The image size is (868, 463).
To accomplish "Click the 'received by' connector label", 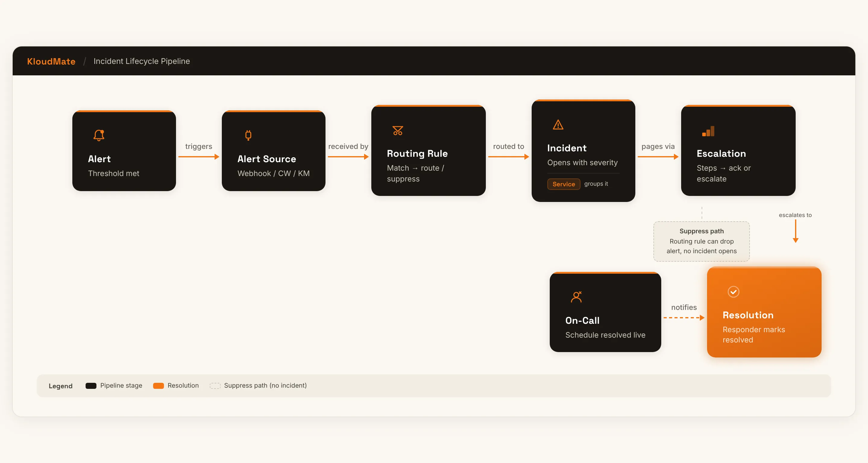I will (348, 146).
